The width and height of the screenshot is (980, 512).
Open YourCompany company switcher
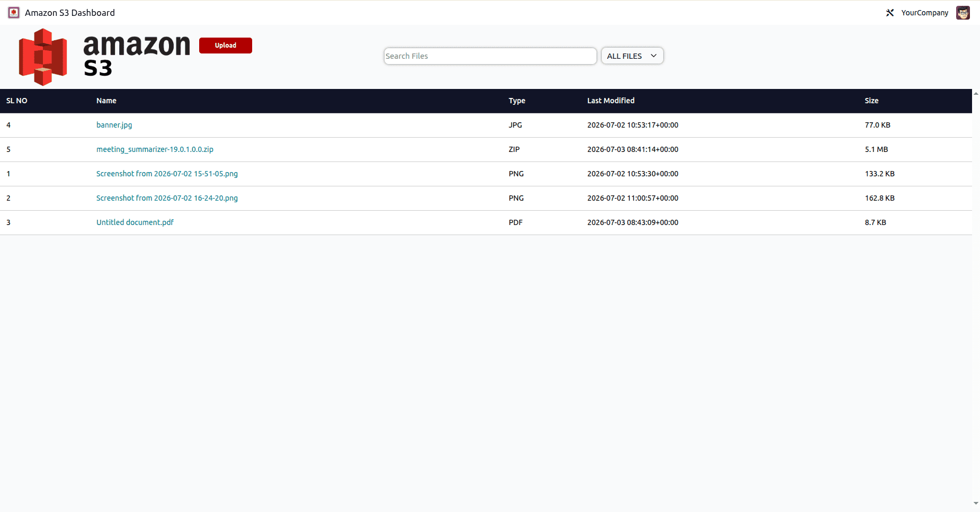[925, 13]
